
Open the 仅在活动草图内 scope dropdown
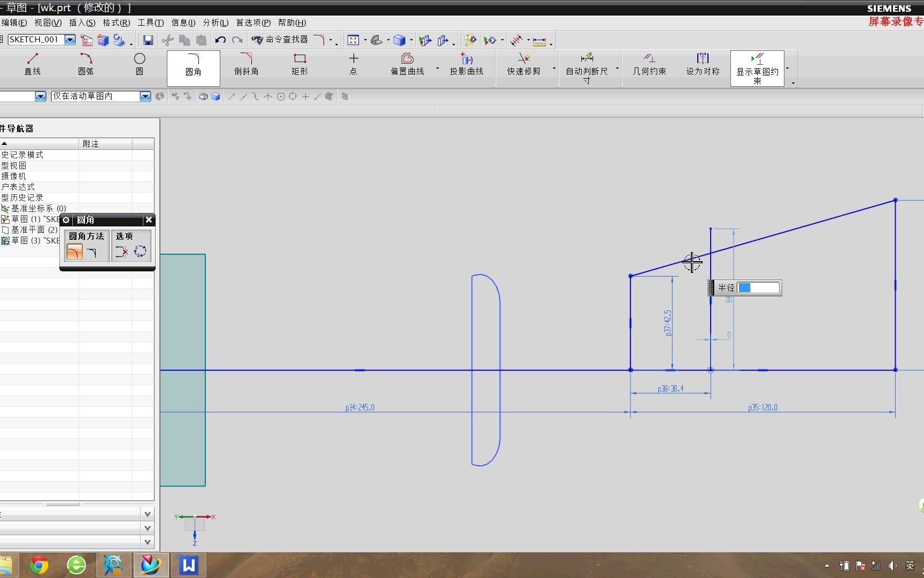tap(145, 96)
